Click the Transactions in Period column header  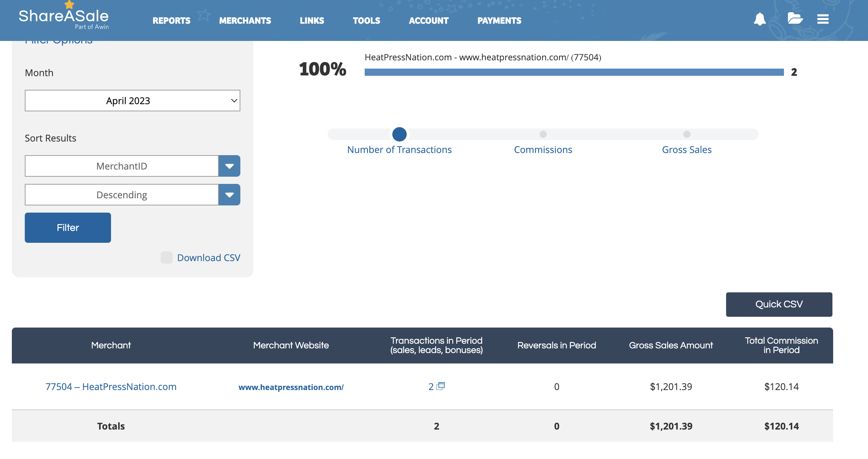437,345
